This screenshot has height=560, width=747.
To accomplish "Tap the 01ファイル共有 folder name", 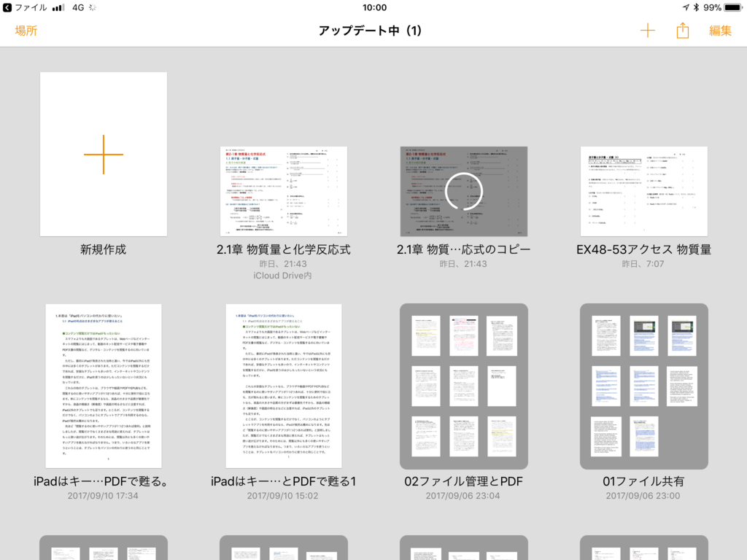I will pos(643,481).
